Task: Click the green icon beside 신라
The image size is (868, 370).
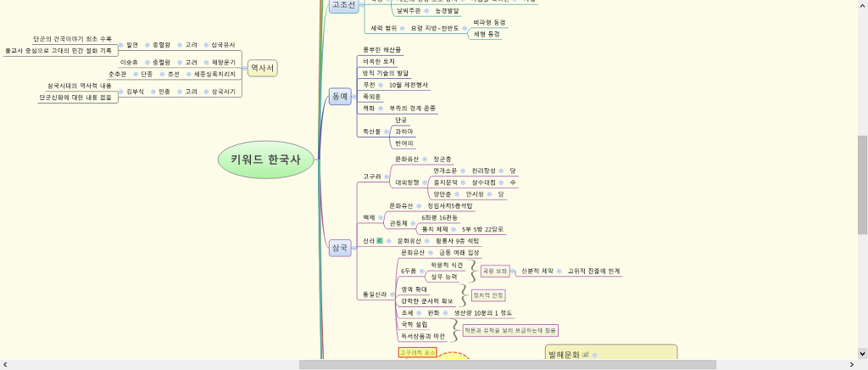Action: click(380, 241)
